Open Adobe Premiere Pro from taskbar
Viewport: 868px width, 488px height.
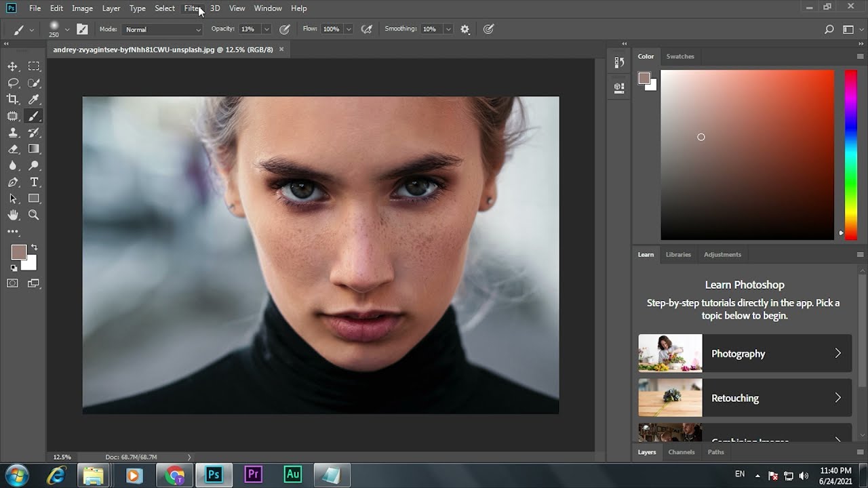click(254, 474)
